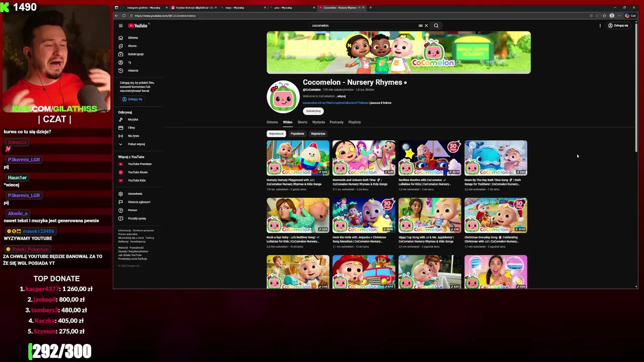Open the channel Shorts tab
Image resolution: width=644 pixels, height=362 pixels.
point(302,122)
